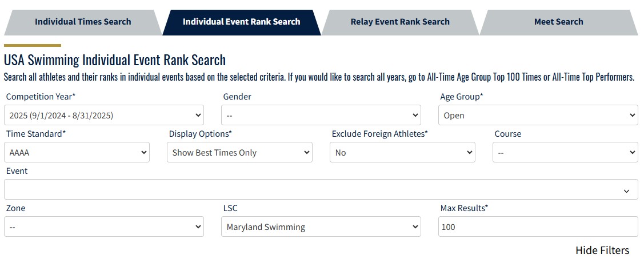Open the Relay Event Rank Search tab
The width and height of the screenshot is (644, 262).
400,22
